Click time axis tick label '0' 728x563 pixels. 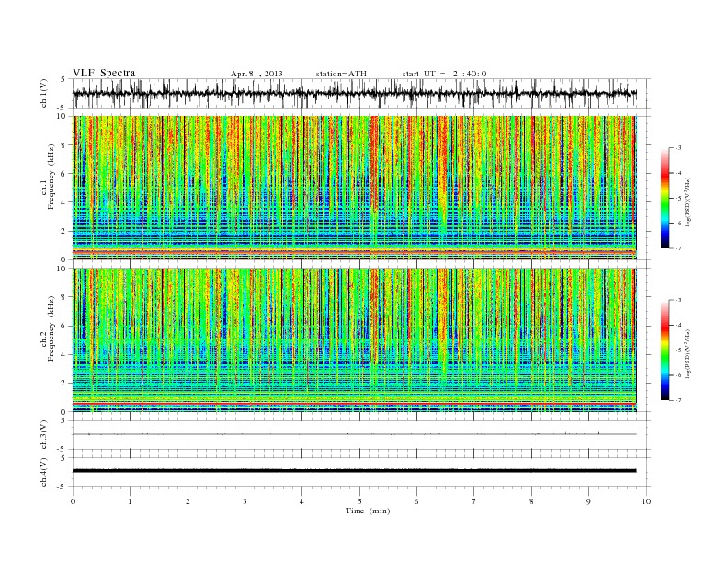pos(73,501)
